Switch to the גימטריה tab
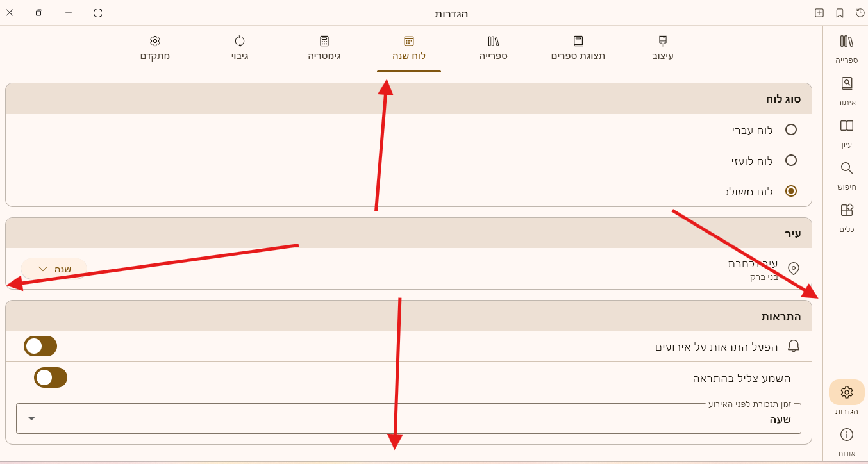Viewport: 868px width, 464px height. coord(324,48)
